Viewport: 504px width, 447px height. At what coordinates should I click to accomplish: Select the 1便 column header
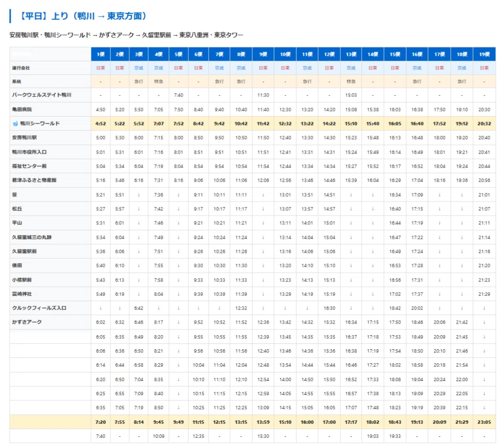pos(101,54)
